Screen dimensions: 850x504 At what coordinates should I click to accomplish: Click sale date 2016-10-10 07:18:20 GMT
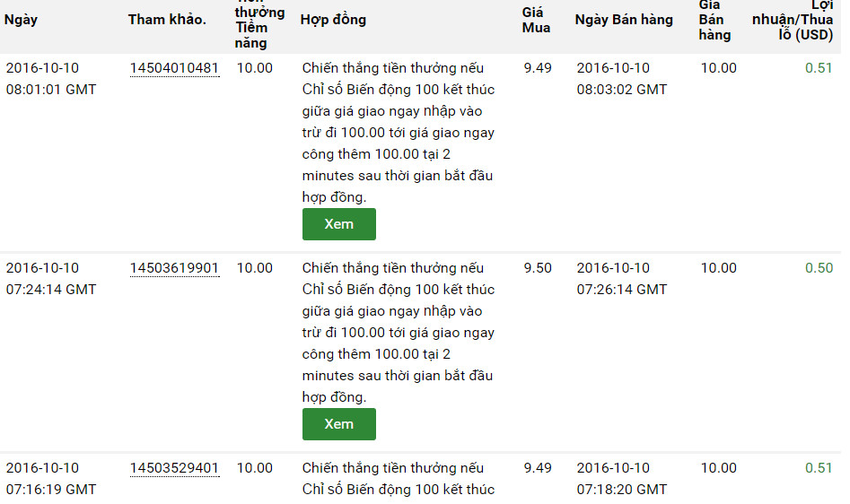click(x=622, y=479)
